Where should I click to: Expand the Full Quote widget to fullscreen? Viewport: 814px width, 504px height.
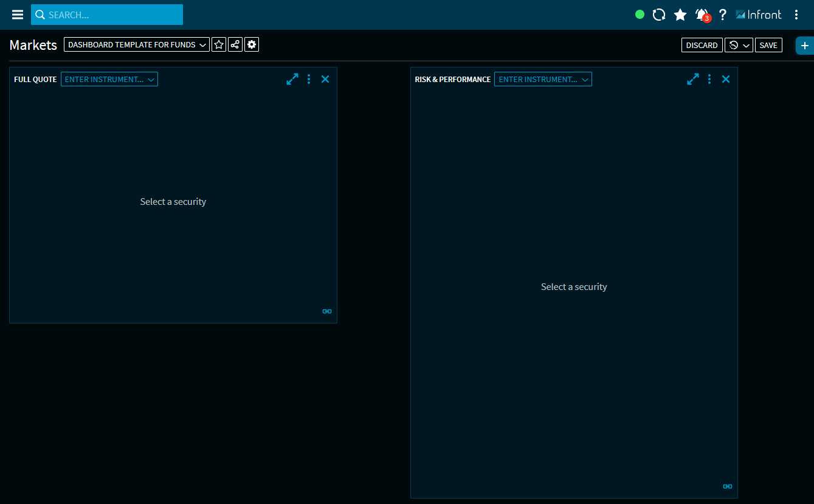[292, 79]
